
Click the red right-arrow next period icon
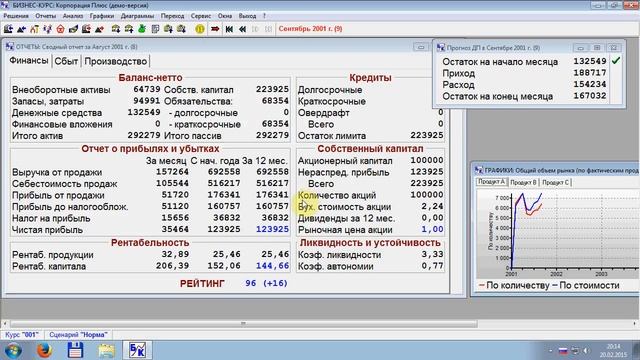(215, 29)
